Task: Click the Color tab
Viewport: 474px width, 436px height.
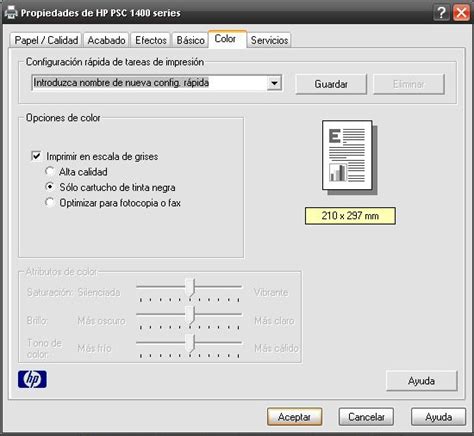Action: pyautogui.click(x=227, y=39)
